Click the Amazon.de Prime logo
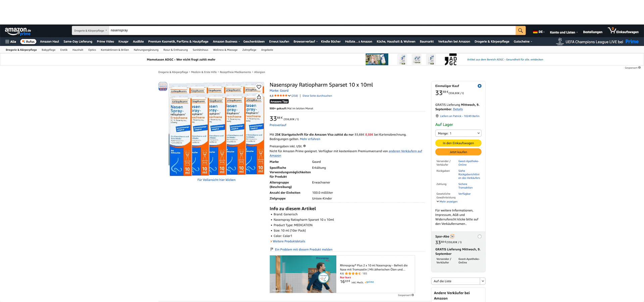 coord(18,31)
